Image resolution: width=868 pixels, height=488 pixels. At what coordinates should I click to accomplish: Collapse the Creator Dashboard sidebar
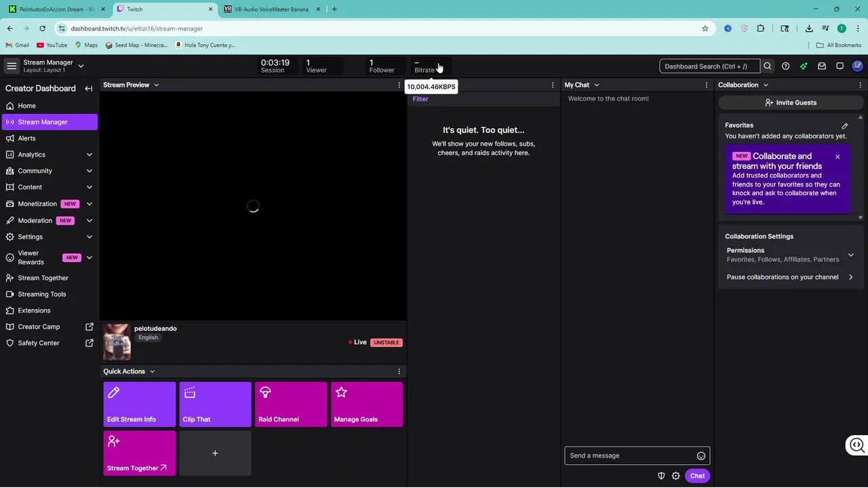click(x=89, y=89)
